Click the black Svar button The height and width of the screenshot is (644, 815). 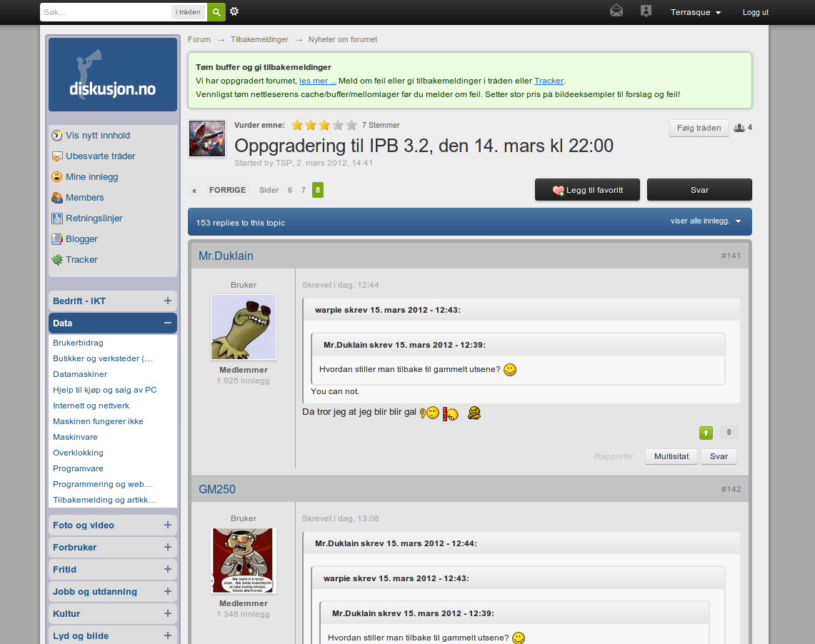[x=699, y=190]
